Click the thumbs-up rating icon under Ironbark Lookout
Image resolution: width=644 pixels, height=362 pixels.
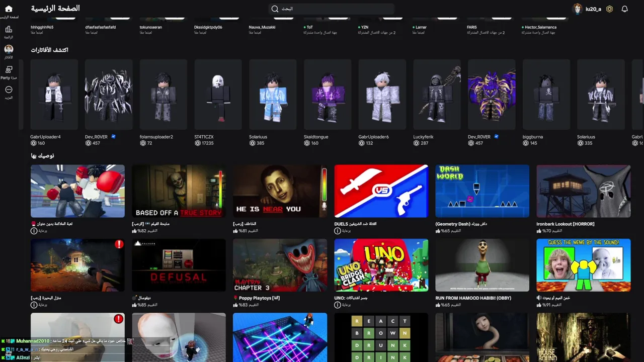coord(539,231)
